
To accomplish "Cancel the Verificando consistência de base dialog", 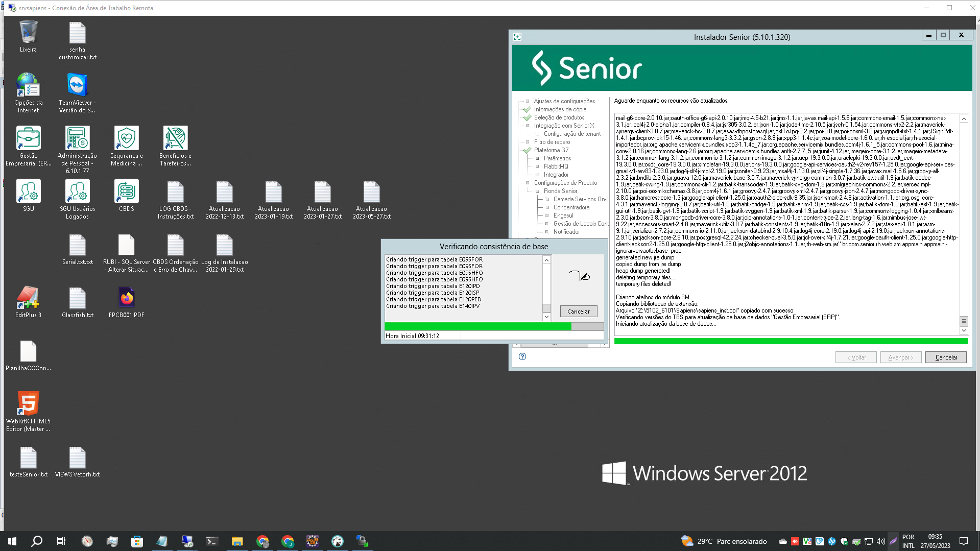I will click(578, 311).
